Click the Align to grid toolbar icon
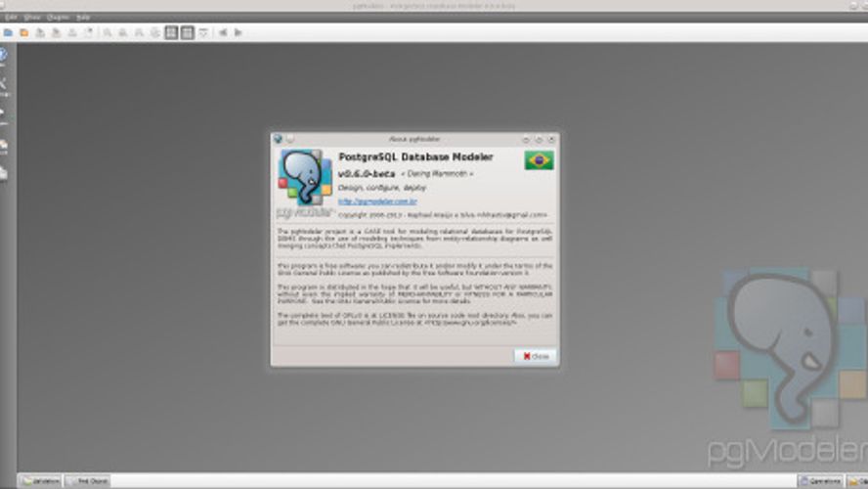 [x=203, y=32]
